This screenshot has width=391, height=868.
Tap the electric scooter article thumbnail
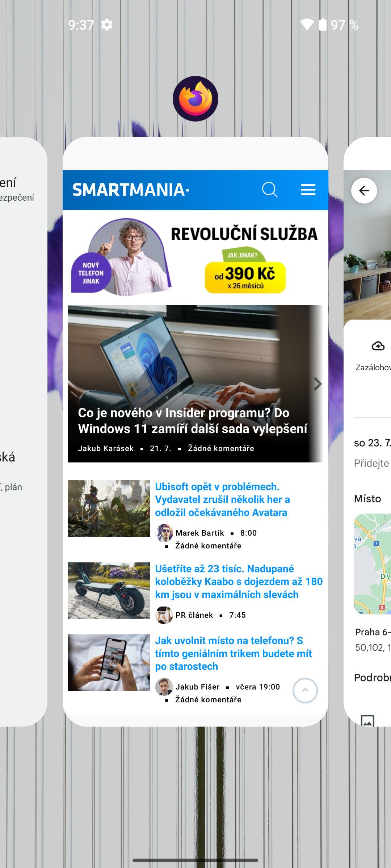(x=109, y=591)
